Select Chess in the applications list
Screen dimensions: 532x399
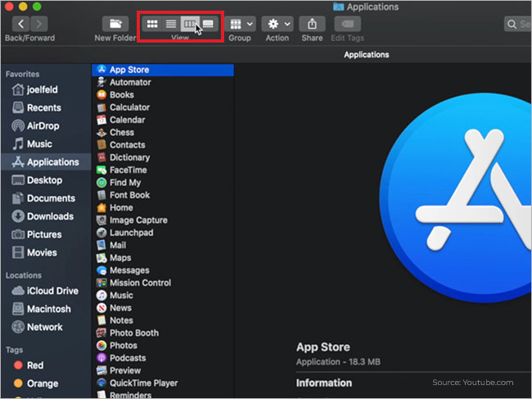(163, 133)
